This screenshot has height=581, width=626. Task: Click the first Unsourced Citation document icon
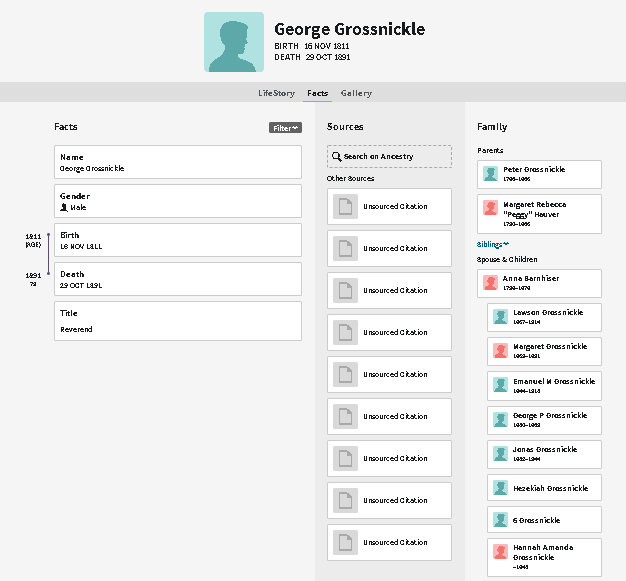point(344,207)
